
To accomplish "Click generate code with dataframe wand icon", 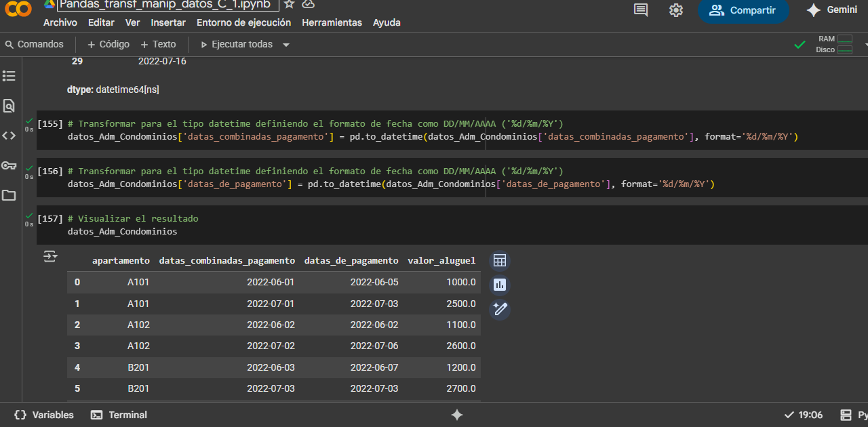I will pos(500,310).
